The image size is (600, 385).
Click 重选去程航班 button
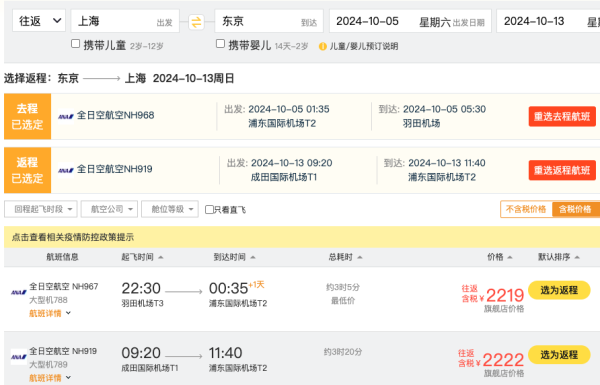[x=562, y=116]
